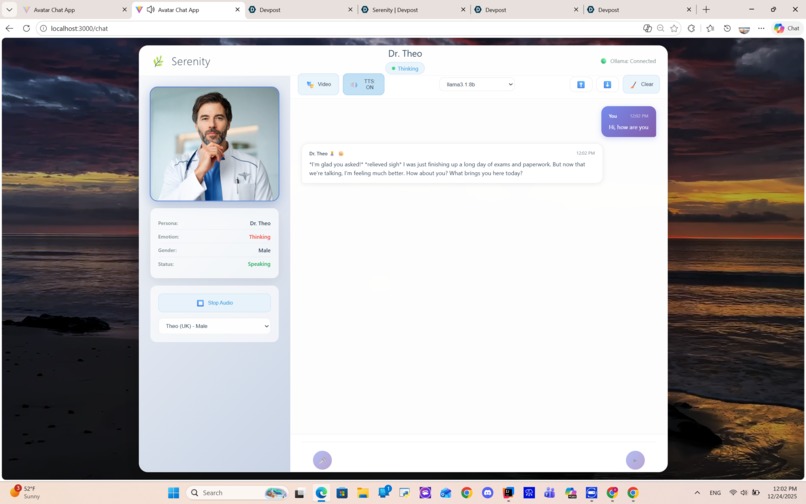Click the "Ollama: Connected" status text
This screenshot has width=806, height=504.
pos(633,61)
